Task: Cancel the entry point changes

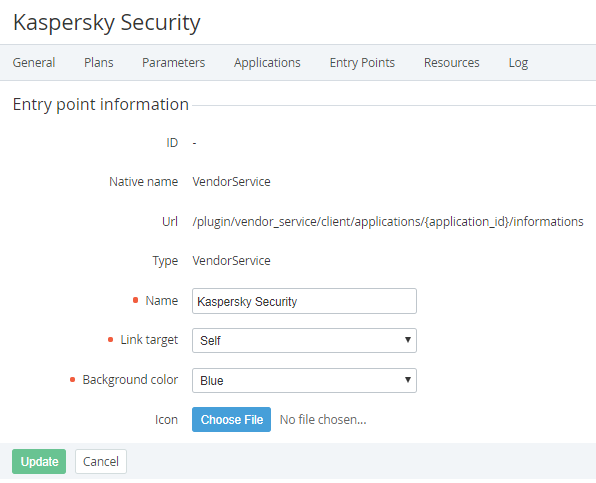Action: tap(101, 461)
